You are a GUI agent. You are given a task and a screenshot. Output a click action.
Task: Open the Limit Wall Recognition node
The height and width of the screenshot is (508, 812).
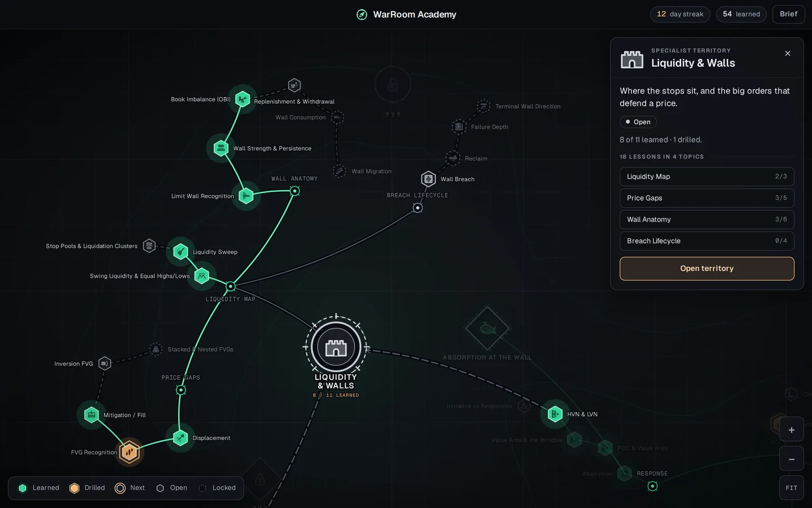click(246, 196)
